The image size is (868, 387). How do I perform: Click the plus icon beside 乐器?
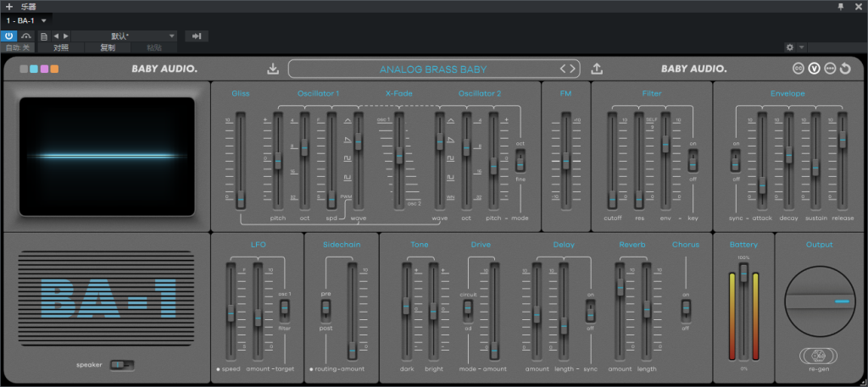[x=8, y=7]
